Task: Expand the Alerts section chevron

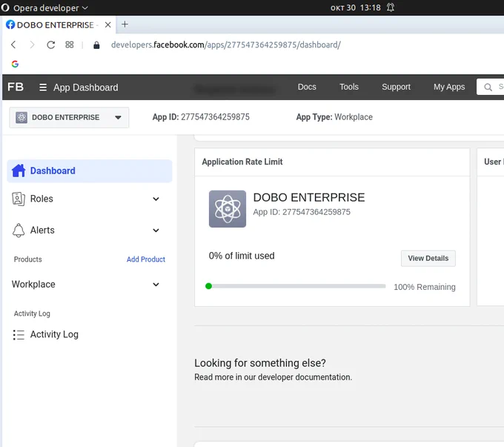Action: (x=156, y=231)
